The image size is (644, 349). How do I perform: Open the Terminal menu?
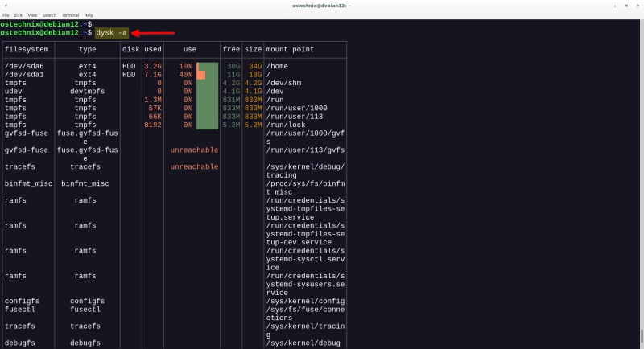[70, 15]
